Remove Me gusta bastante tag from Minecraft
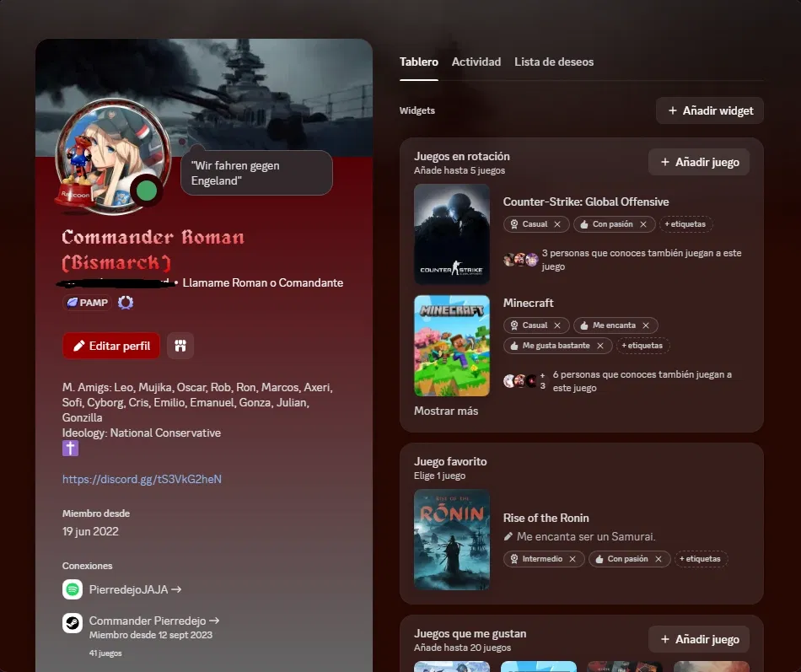This screenshot has height=672, width=801. (600, 346)
